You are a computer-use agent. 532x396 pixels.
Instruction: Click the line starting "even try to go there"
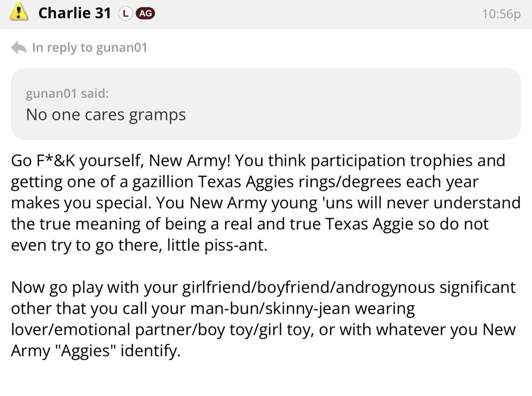tap(138, 246)
